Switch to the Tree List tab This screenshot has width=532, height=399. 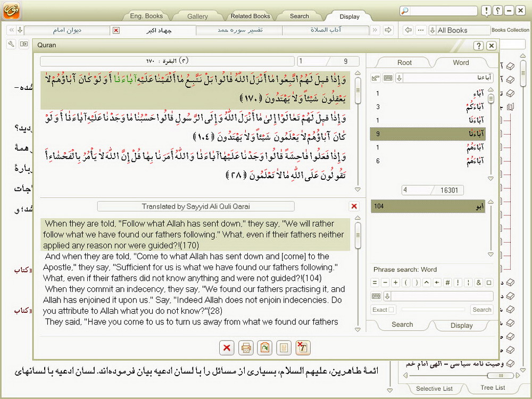pos(493,388)
